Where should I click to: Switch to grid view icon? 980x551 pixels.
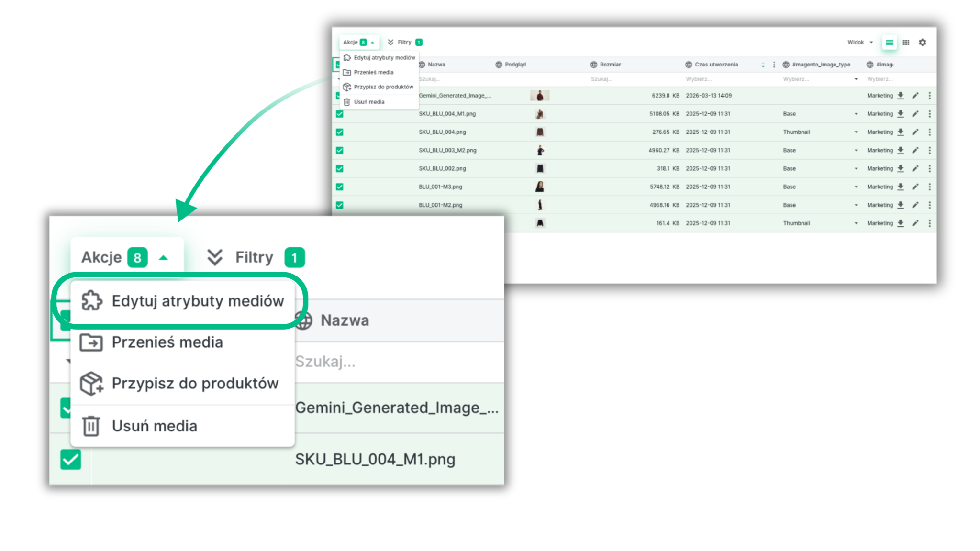tap(906, 42)
